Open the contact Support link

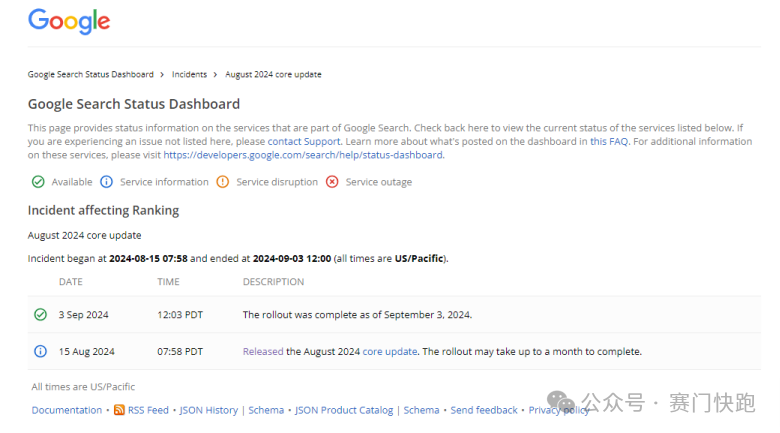point(304,142)
